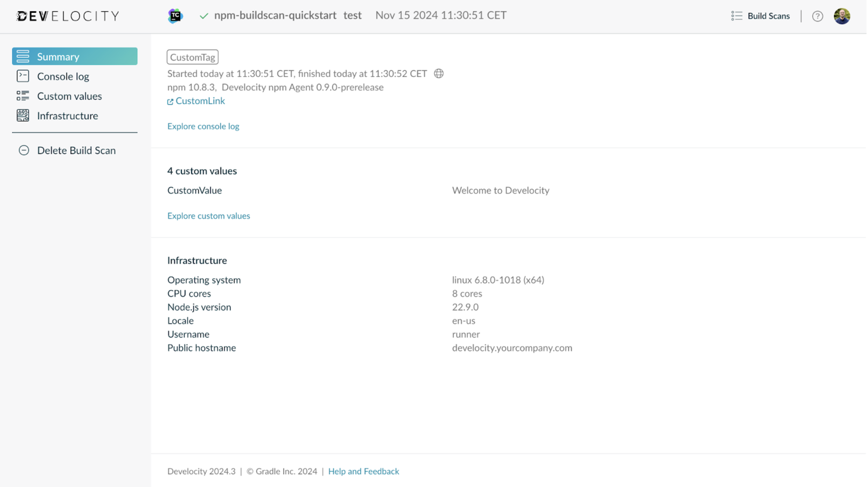Screen dimensions: 868x487
Task: Click the '8 cores' value
Action: pyautogui.click(x=467, y=294)
